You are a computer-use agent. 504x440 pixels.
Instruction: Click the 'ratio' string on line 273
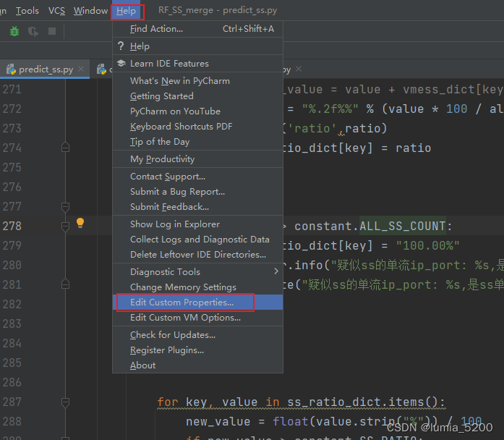[312, 128]
